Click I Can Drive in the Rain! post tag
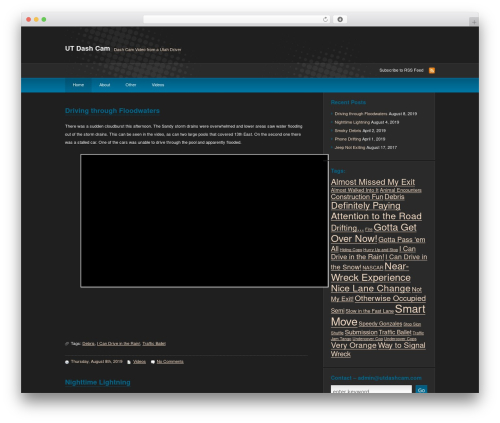 pos(118,344)
